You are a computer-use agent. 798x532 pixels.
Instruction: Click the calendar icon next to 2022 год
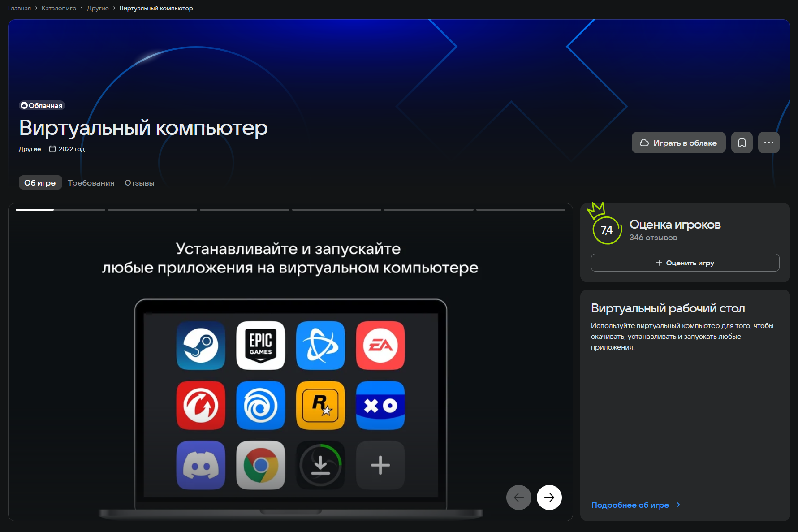tap(52, 149)
